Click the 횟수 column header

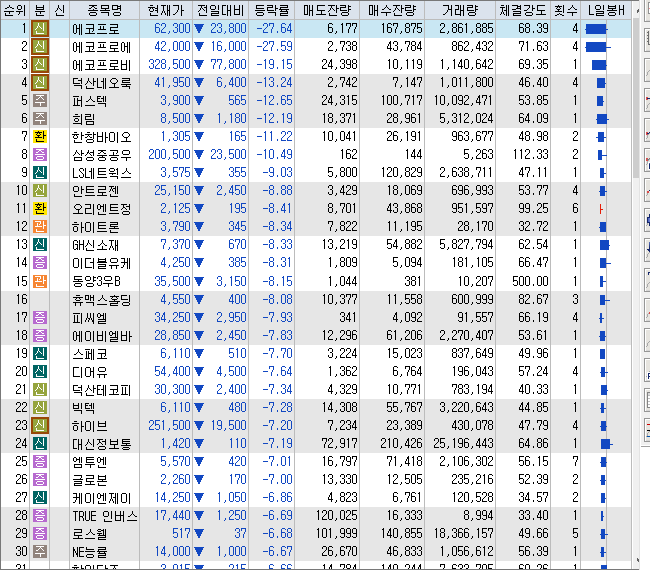(x=565, y=10)
